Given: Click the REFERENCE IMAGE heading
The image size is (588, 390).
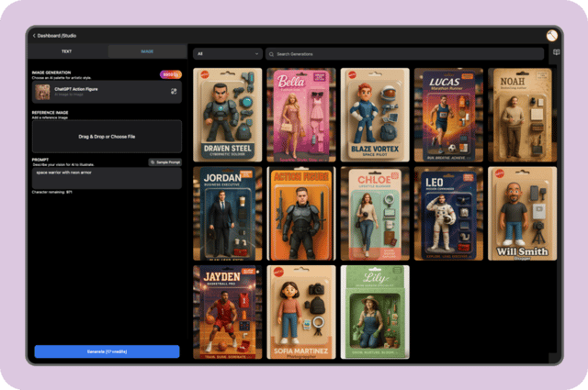Looking at the screenshot, I should click(x=50, y=112).
